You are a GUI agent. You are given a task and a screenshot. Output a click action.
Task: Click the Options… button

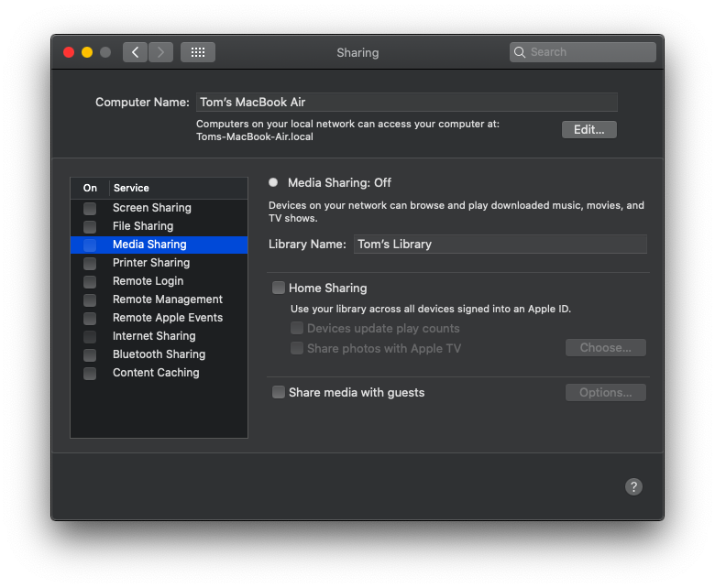605,393
